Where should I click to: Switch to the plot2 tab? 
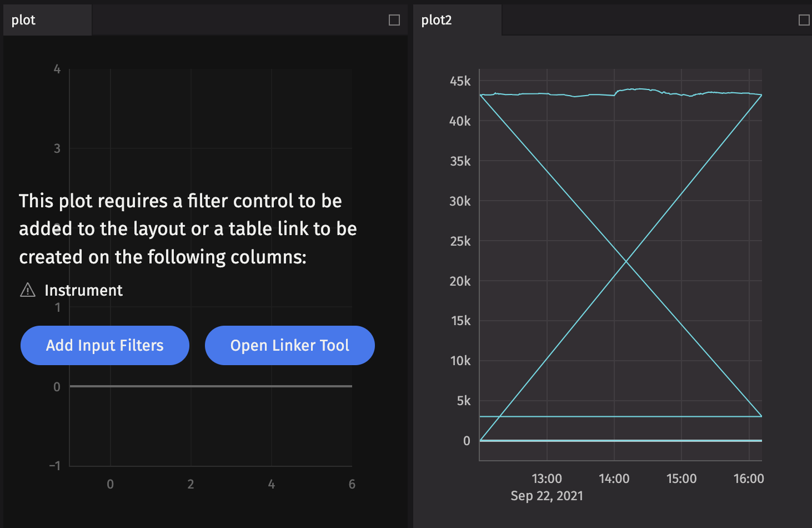[436, 19]
